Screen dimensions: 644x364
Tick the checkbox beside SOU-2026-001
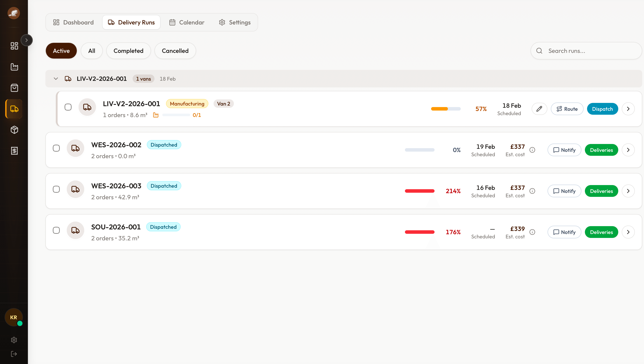click(x=56, y=230)
